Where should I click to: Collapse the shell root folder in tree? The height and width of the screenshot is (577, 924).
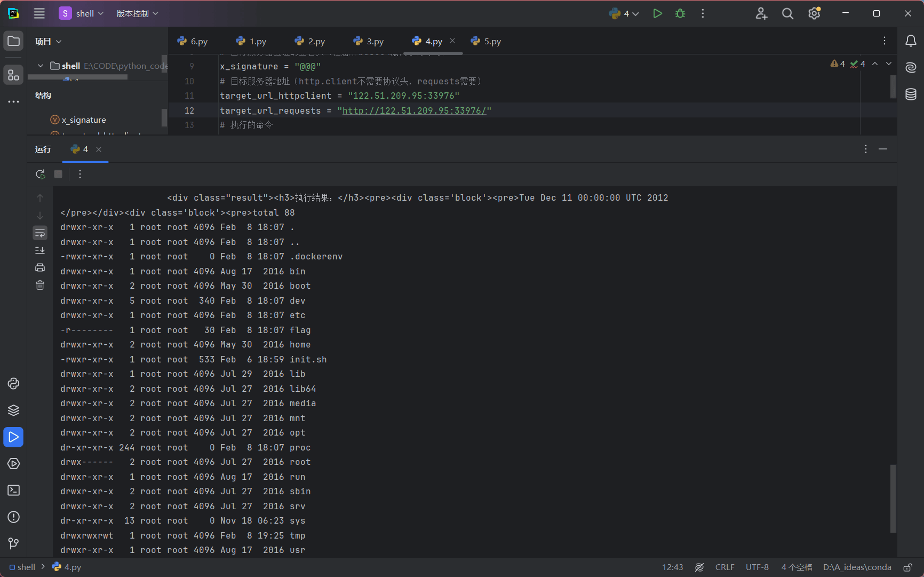pyautogui.click(x=41, y=66)
